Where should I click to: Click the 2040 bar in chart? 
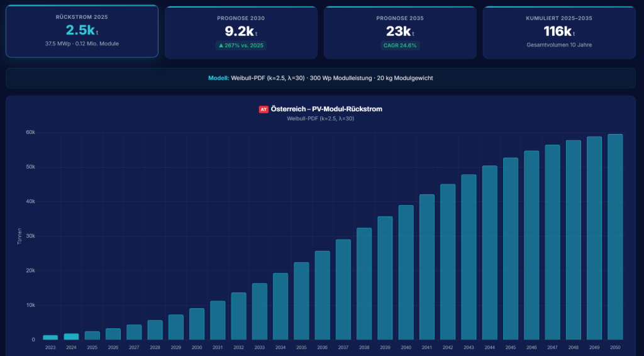[x=406, y=272]
